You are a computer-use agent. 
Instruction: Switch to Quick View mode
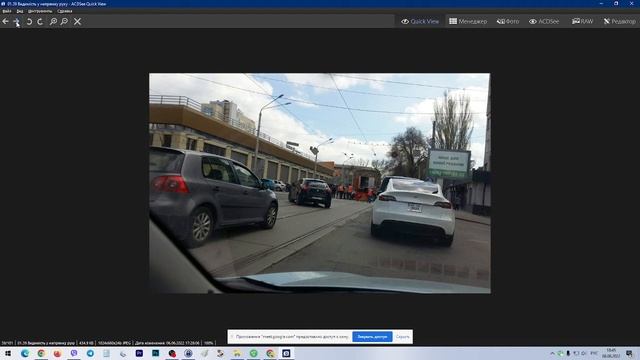[x=420, y=21]
